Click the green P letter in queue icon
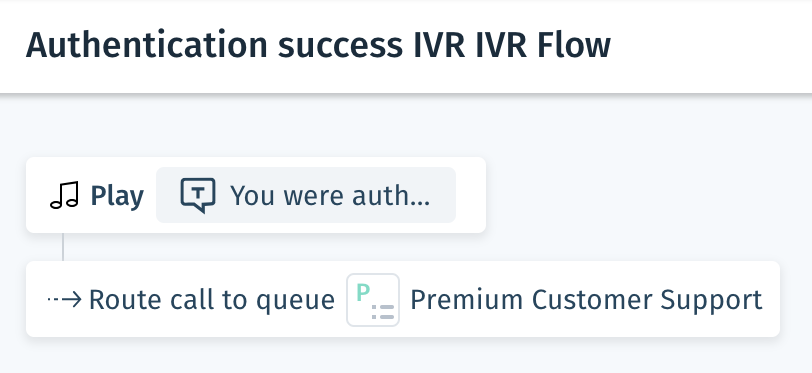This screenshot has height=373, width=812. (x=363, y=292)
